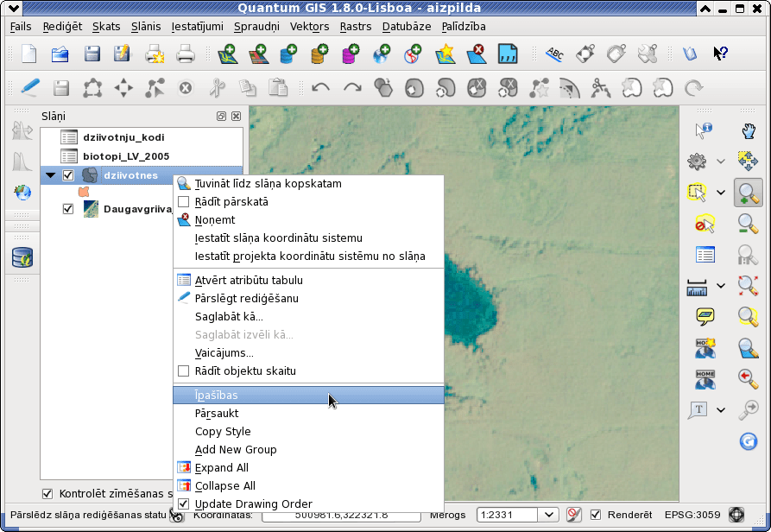Click the Add WMS Layer globe icon
The height and width of the screenshot is (532, 771).
pyautogui.click(x=381, y=54)
